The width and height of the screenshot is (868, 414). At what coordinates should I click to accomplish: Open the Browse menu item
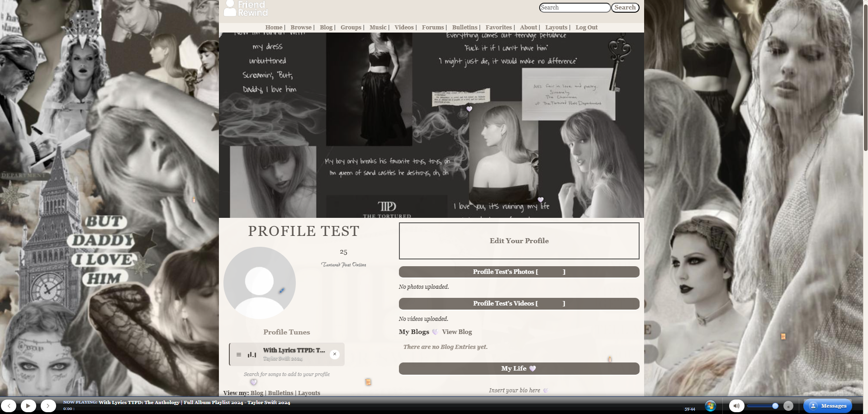[x=301, y=28]
